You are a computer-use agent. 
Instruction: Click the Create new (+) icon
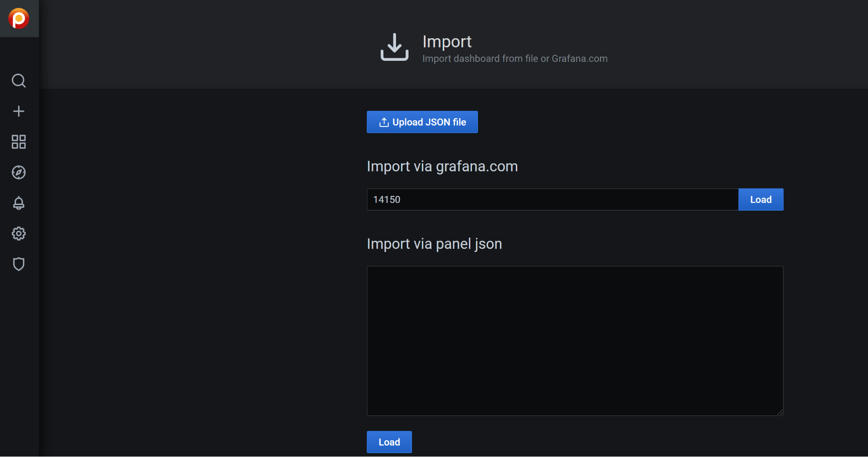[x=19, y=111]
